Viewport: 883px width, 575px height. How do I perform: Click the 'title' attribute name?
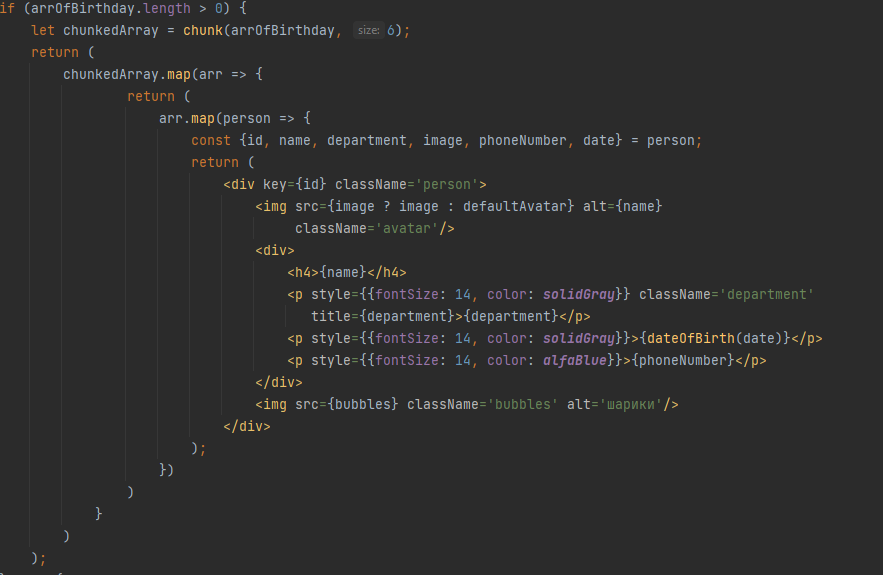point(331,316)
